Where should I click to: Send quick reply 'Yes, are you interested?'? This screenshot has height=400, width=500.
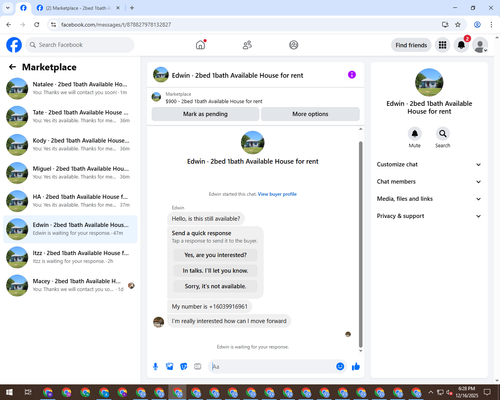click(x=215, y=255)
